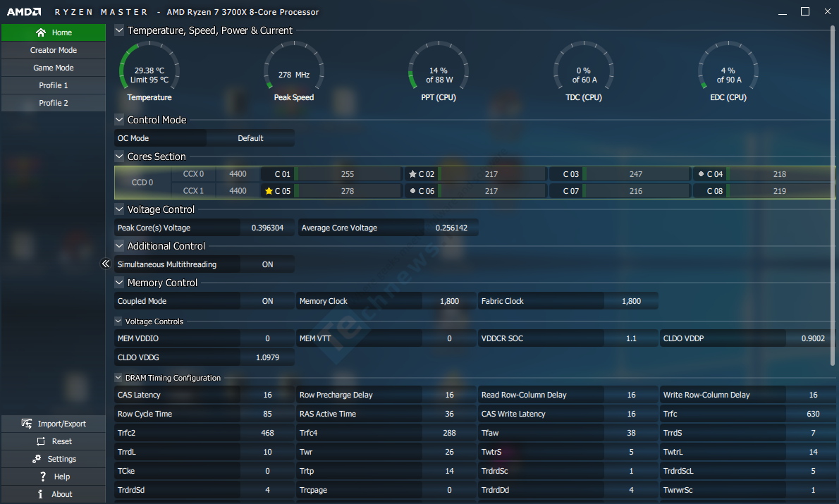
Task: Collapse the sidebar with double-chevron arrow
Action: pyautogui.click(x=106, y=264)
